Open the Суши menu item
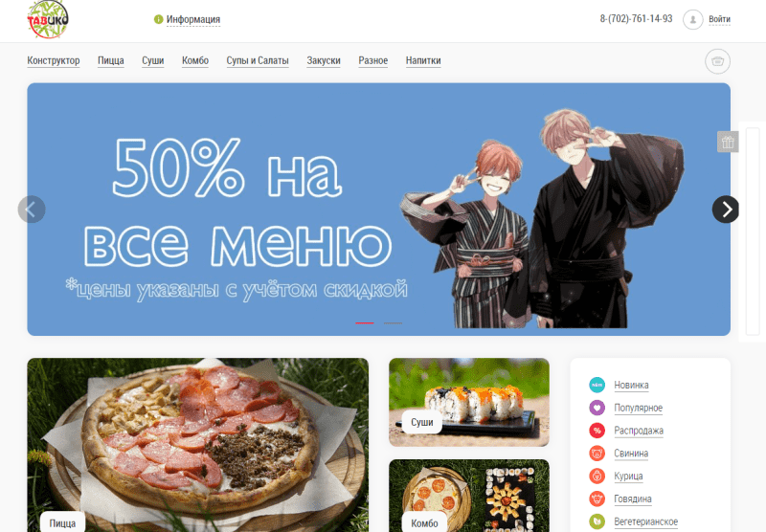The height and width of the screenshot is (532, 766). (x=153, y=60)
